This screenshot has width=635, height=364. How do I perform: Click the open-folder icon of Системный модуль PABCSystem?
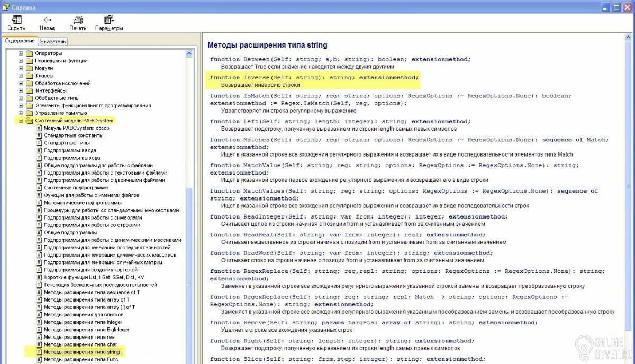[30, 120]
